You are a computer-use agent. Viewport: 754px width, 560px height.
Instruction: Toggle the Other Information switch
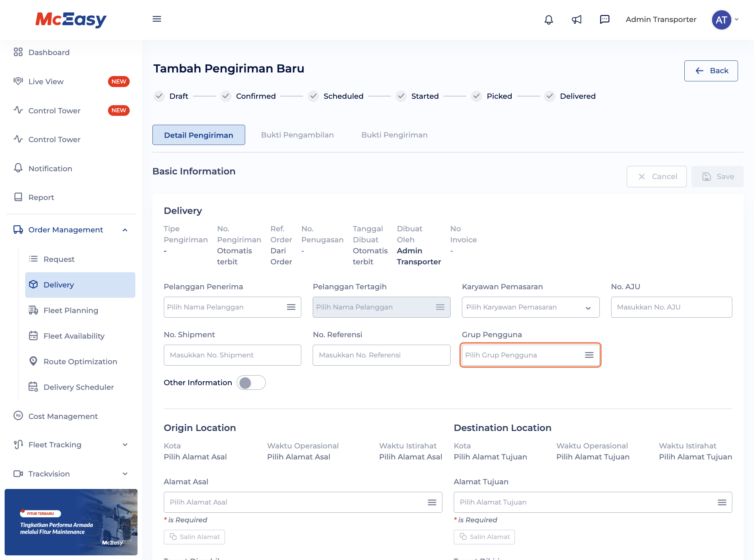(251, 383)
